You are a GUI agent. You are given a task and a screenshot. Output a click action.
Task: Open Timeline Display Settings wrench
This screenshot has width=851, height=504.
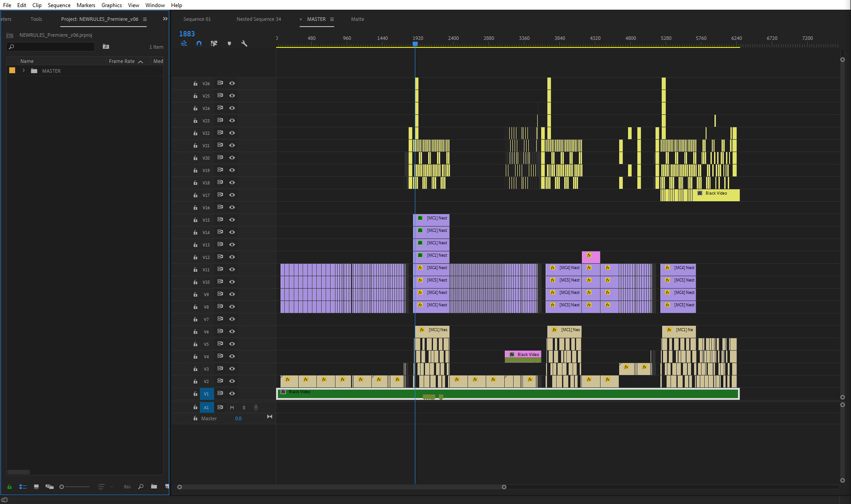(244, 43)
